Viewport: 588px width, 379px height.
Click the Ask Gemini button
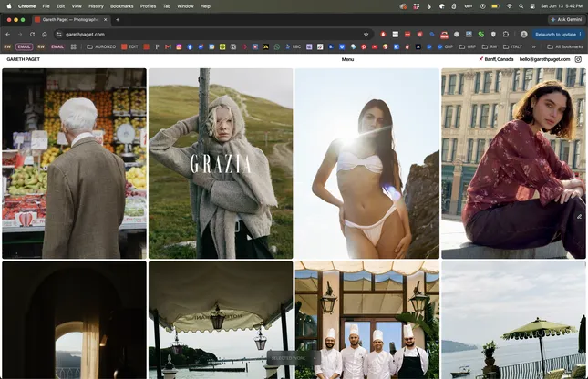coord(566,19)
